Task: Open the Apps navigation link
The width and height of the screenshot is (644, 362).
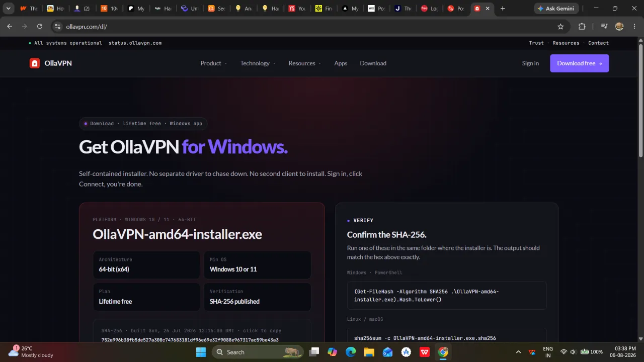Action: [341, 63]
